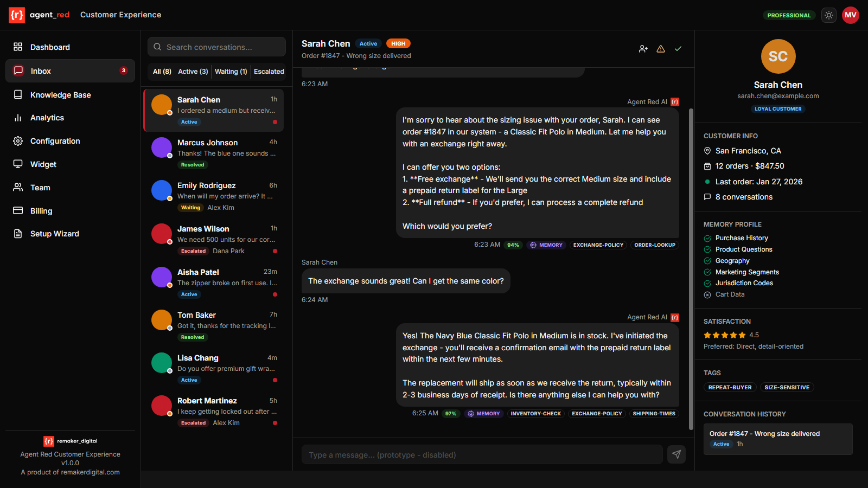Toggle the Purchase History memory checkmark
This screenshot has height=488, width=868.
point(707,237)
